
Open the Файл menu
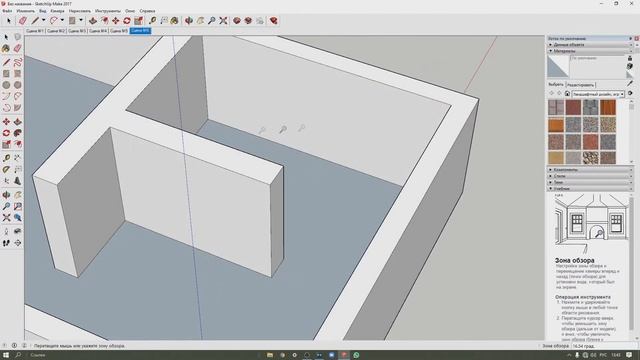tap(7, 11)
